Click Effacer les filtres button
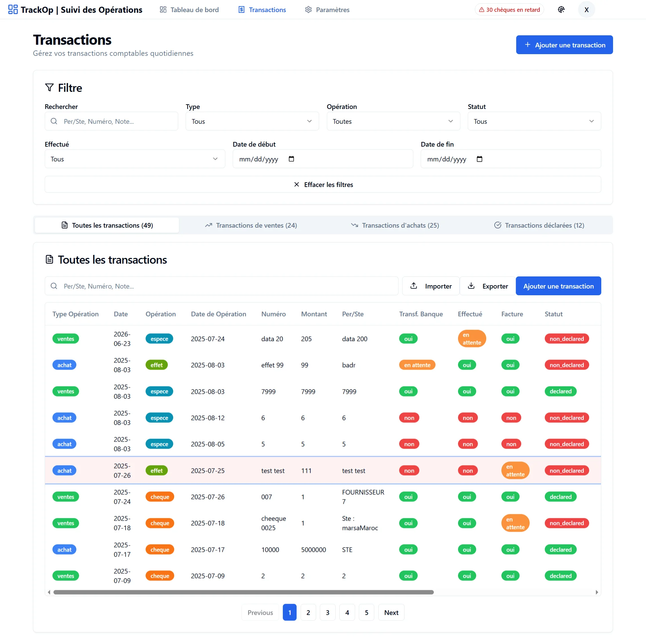This screenshot has height=644, width=646. (323, 185)
